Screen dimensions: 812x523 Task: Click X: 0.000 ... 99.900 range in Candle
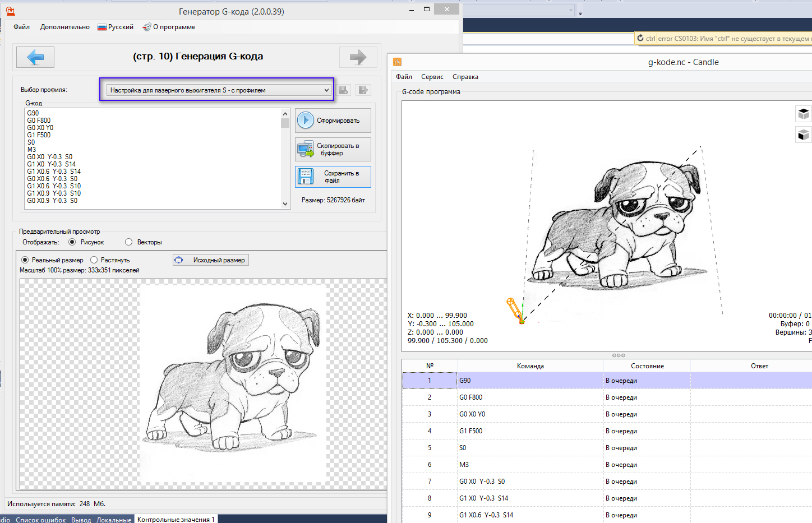point(437,316)
